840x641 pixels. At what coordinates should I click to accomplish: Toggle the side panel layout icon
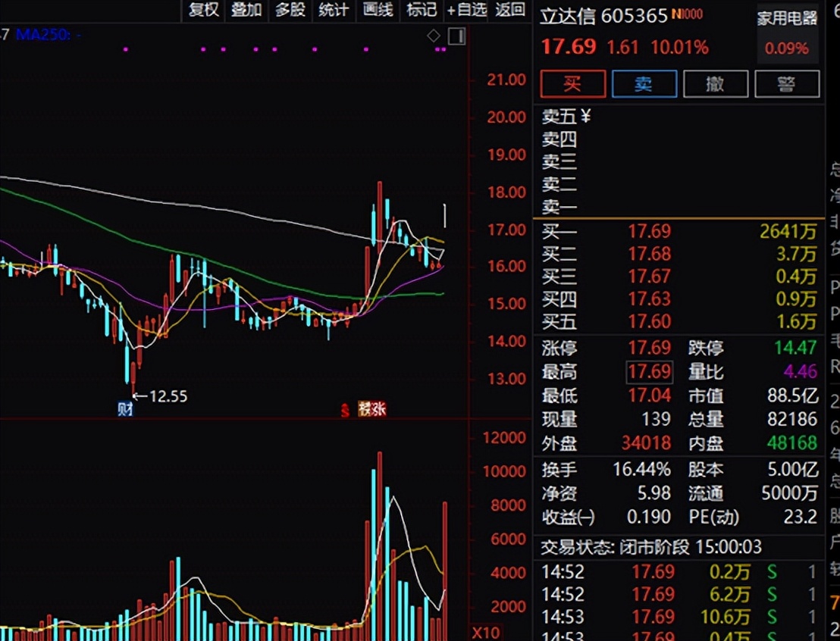[456, 36]
